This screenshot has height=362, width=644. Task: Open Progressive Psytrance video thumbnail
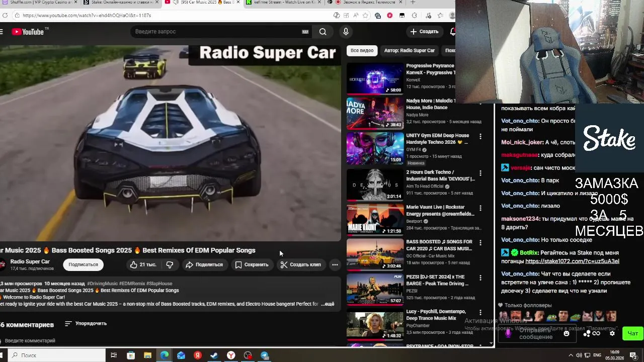(375, 78)
